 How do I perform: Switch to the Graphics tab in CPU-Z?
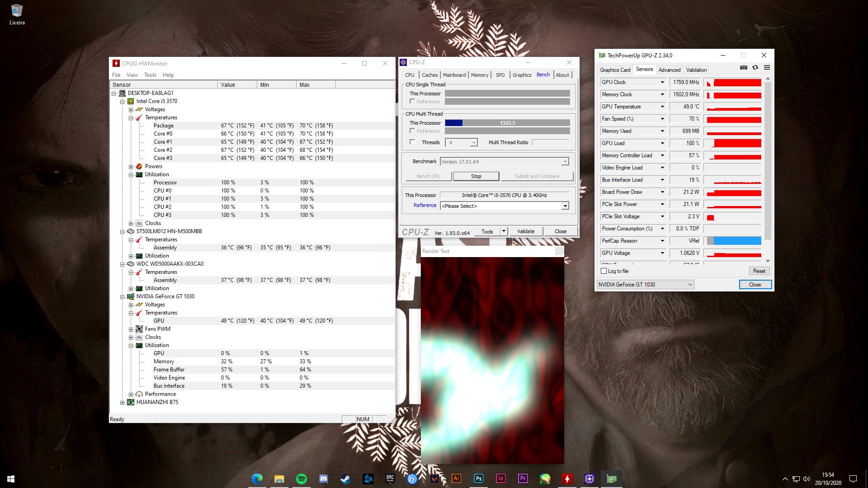522,75
